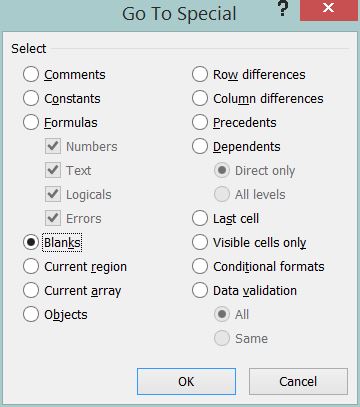Toggle the Text checkbox
The height and width of the screenshot is (407, 360).
(x=53, y=170)
